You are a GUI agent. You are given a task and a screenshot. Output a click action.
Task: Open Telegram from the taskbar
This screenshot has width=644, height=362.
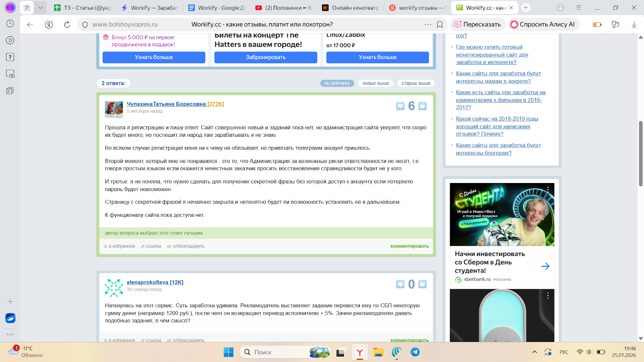(x=415, y=352)
